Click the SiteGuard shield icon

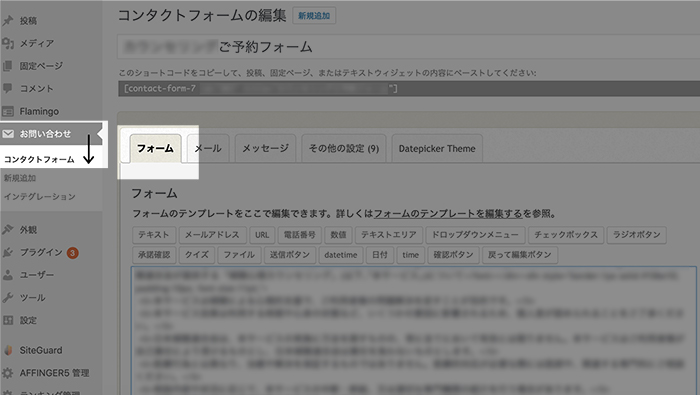point(8,350)
